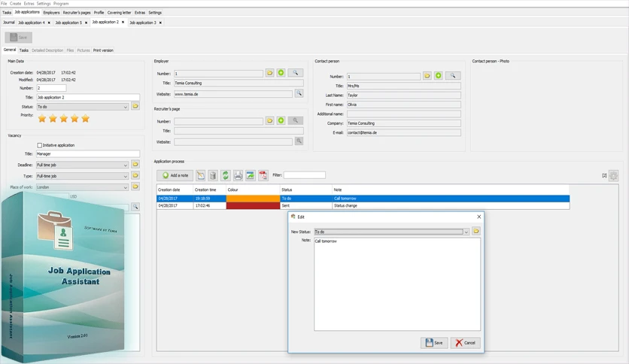Click the green add contact person icon
Image resolution: width=629 pixels, height=364 pixels.
click(439, 76)
